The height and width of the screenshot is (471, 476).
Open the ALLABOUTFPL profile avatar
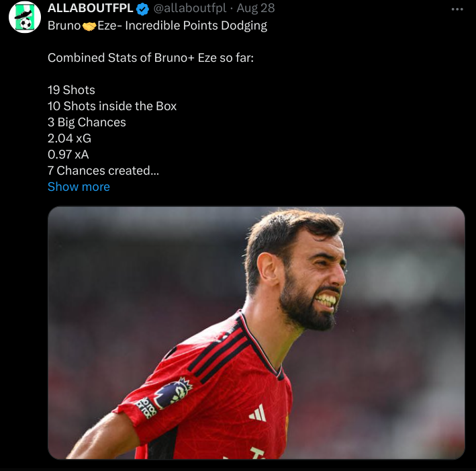[25, 17]
